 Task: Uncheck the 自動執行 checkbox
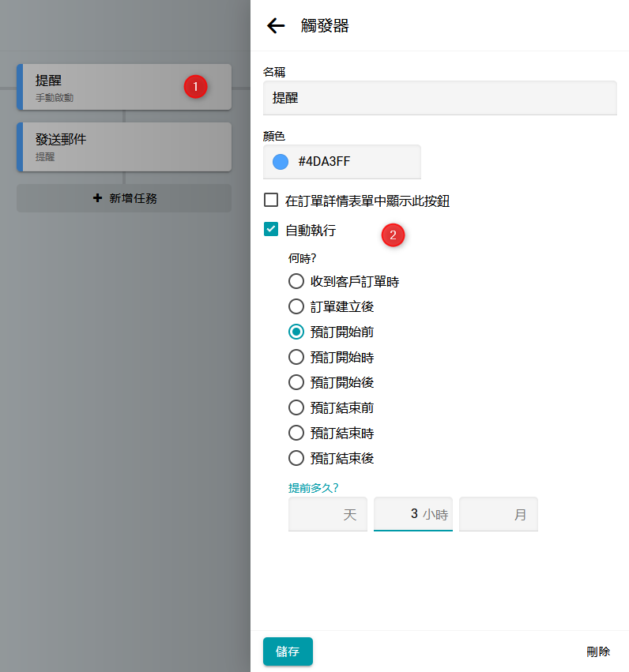click(271, 230)
